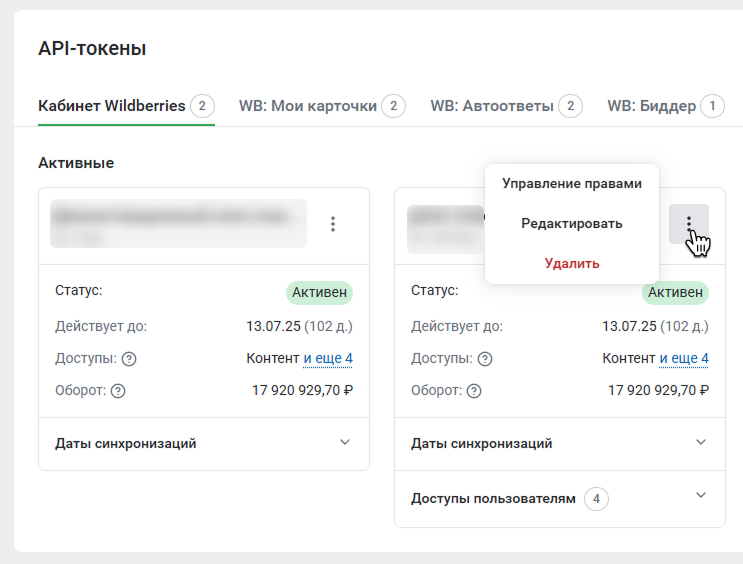
Task: Switch to Кабинет Wildberries tab
Action: pos(126,106)
